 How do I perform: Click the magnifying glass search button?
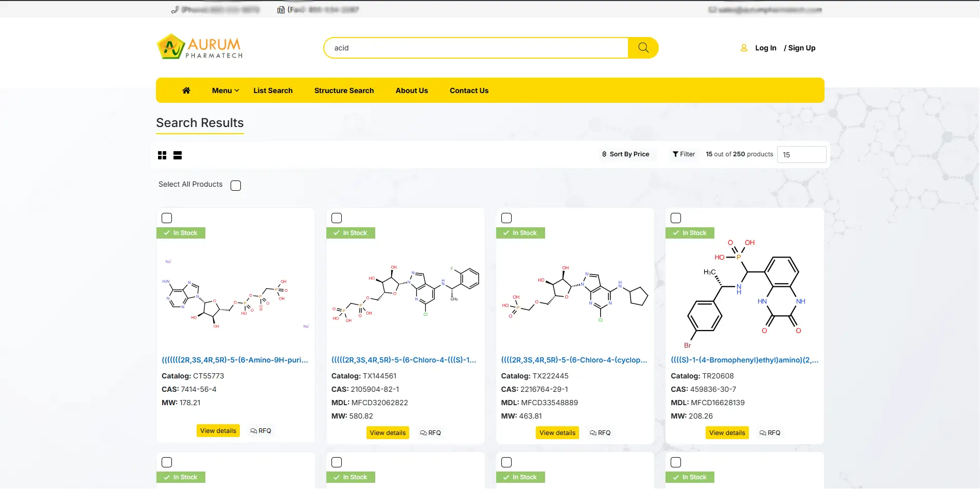pos(643,48)
